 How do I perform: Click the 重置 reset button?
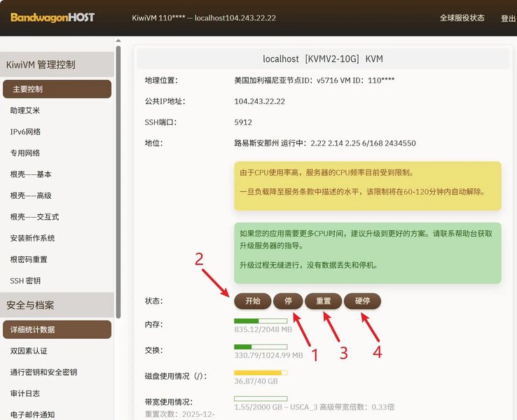[323, 301]
